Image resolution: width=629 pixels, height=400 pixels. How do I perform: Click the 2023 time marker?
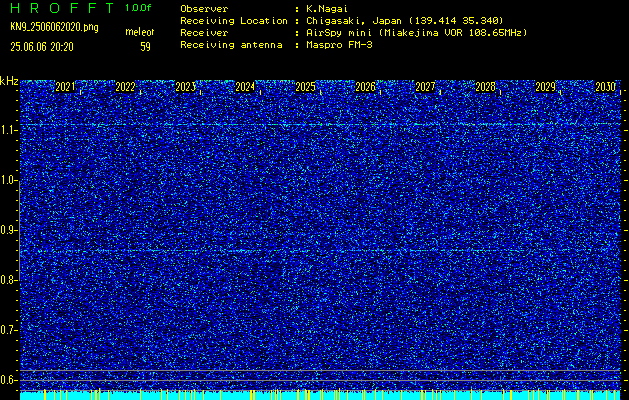click(185, 87)
